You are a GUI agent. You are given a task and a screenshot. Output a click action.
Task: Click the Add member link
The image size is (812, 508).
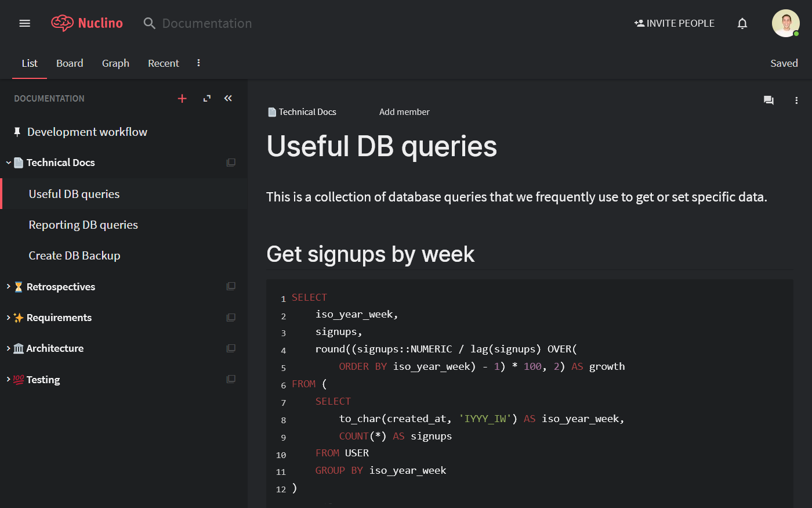click(x=404, y=111)
